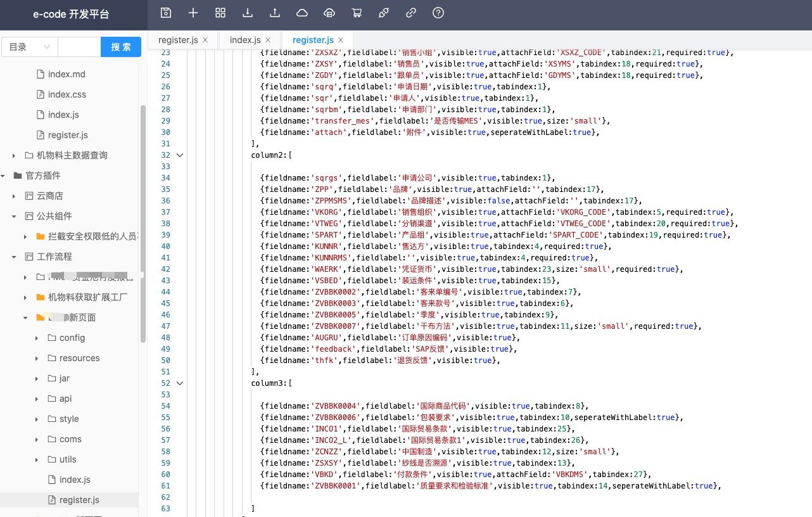812x517 pixels.
Task: Expand the 机物料主数据查询 folder arrow
Action: tap(14, 155)
